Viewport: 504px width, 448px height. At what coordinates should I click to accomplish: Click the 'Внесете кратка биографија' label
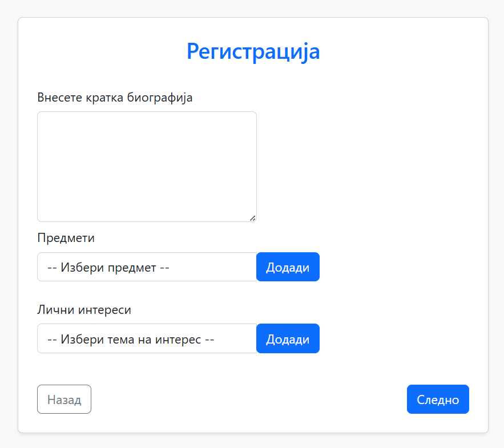tap(115, 98)
